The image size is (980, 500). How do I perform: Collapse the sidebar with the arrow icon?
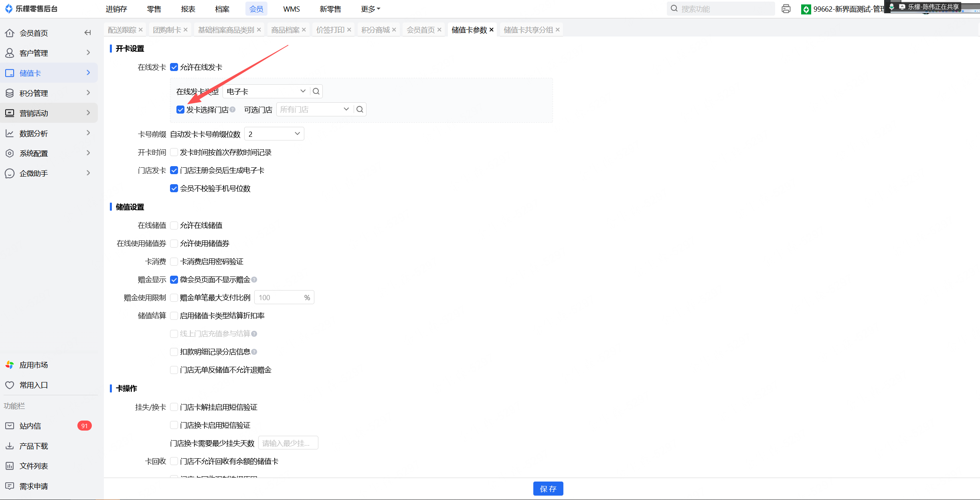pyautogui.click(x=87, y=33)
